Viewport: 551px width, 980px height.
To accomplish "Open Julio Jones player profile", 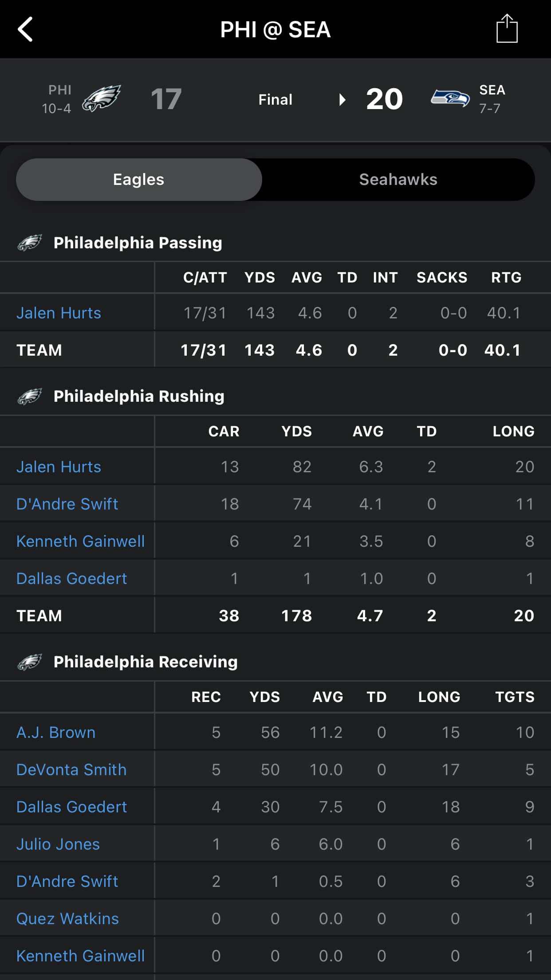I will coord(58,844).
